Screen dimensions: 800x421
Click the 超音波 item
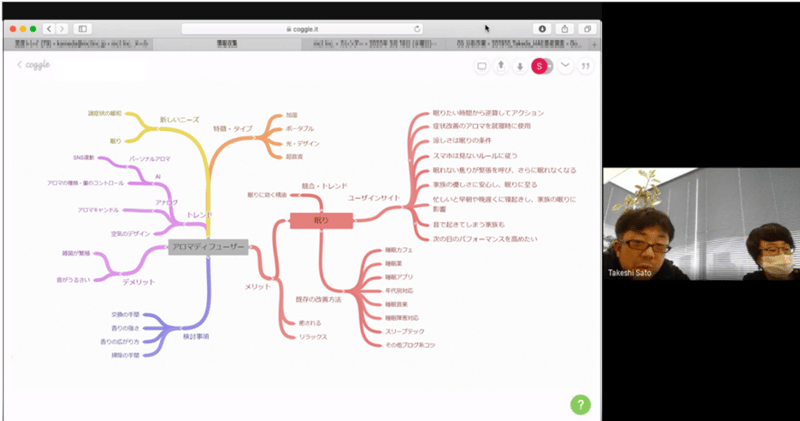click(x=294, y=157)
